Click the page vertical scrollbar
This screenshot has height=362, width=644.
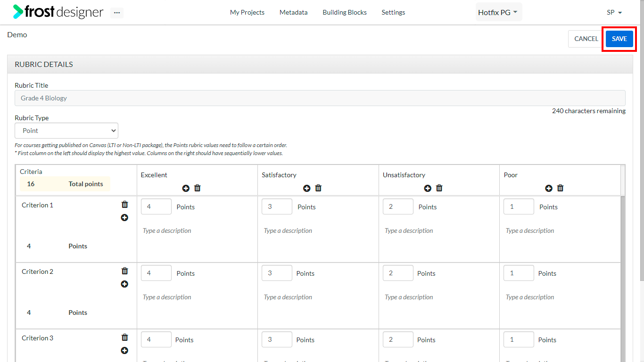pos(641,141)
